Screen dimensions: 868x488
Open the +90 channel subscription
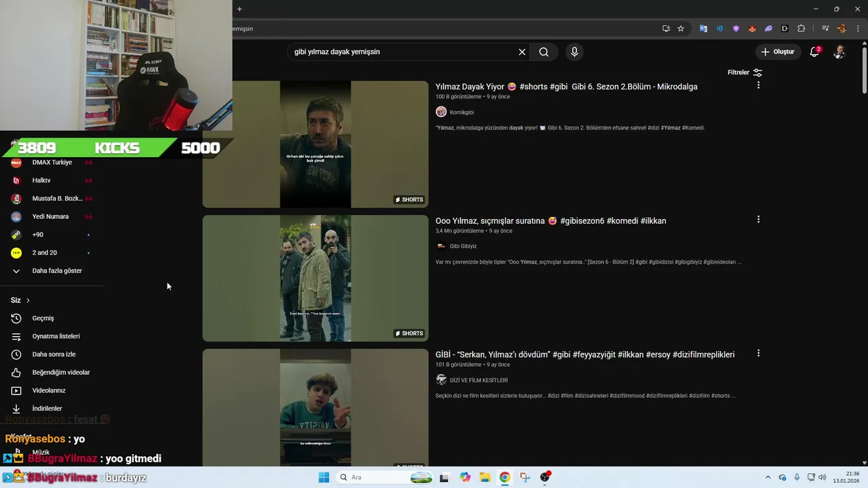(52, 235)
